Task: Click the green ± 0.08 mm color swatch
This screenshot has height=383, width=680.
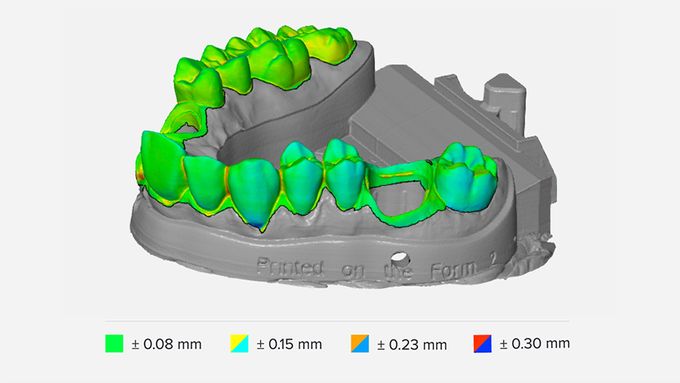Action: (114, 344)
